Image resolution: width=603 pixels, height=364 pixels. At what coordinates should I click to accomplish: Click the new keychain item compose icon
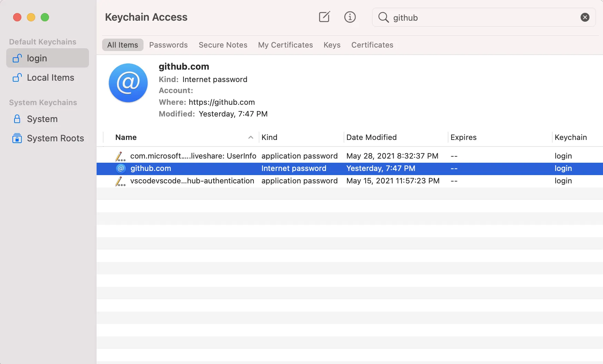click(x=324, y=17)
